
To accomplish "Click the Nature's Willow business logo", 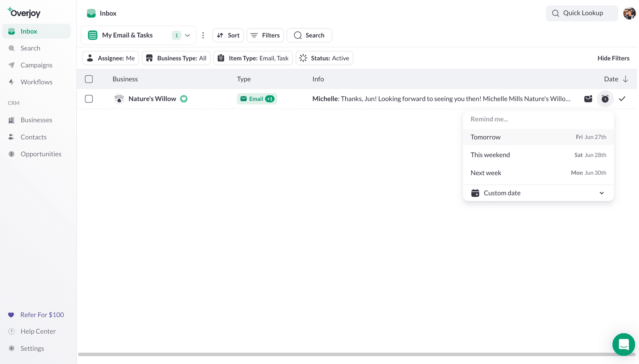I will coord(119,99).
